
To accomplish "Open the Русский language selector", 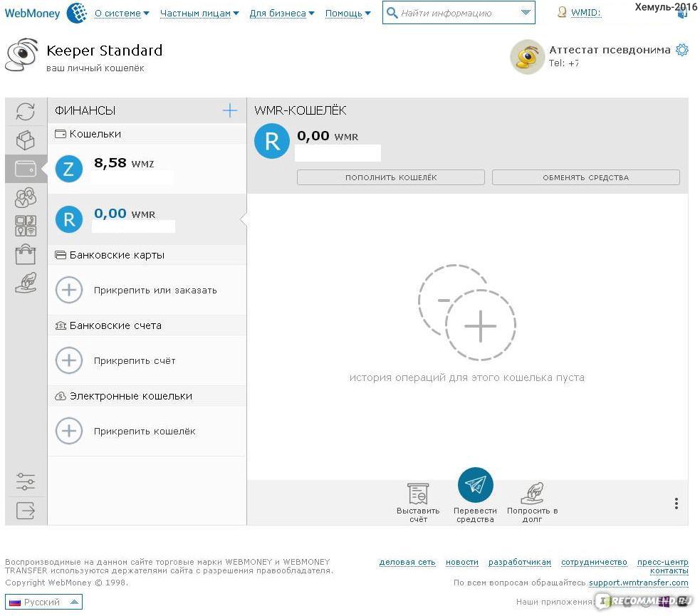I will [x=43, y=602].
